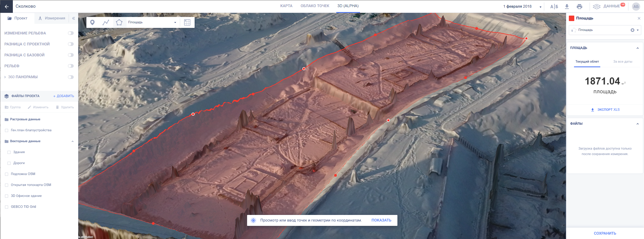Select the polyline measurement tool

[x=106, y=22]
